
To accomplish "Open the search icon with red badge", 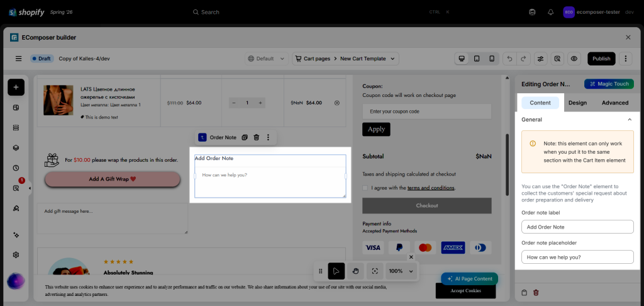I will point(16,188).
